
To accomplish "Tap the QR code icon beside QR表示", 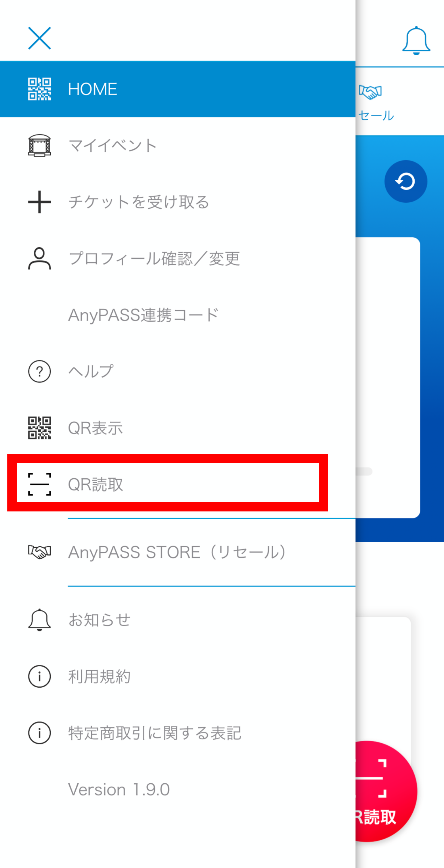I will (39, 428).
